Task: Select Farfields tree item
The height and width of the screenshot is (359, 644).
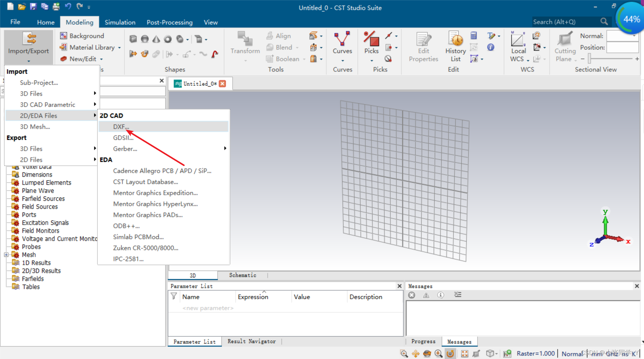Action: 33,279
